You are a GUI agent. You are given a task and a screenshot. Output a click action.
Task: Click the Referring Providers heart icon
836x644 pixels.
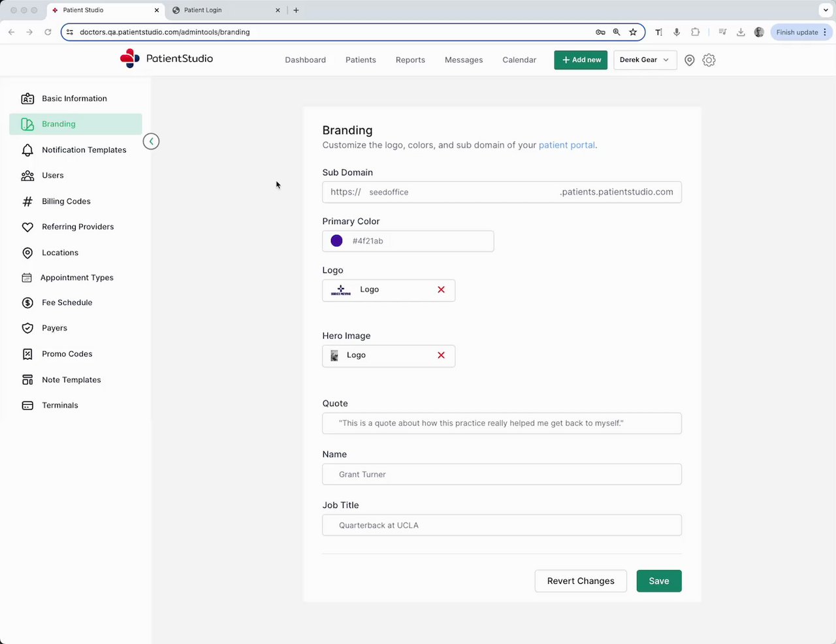click(x=27, y=227)
